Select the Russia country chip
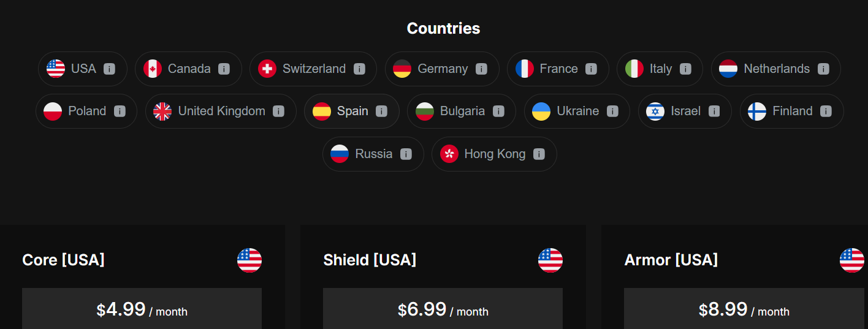Screen dimensions: 868x329 click(373, 154)
